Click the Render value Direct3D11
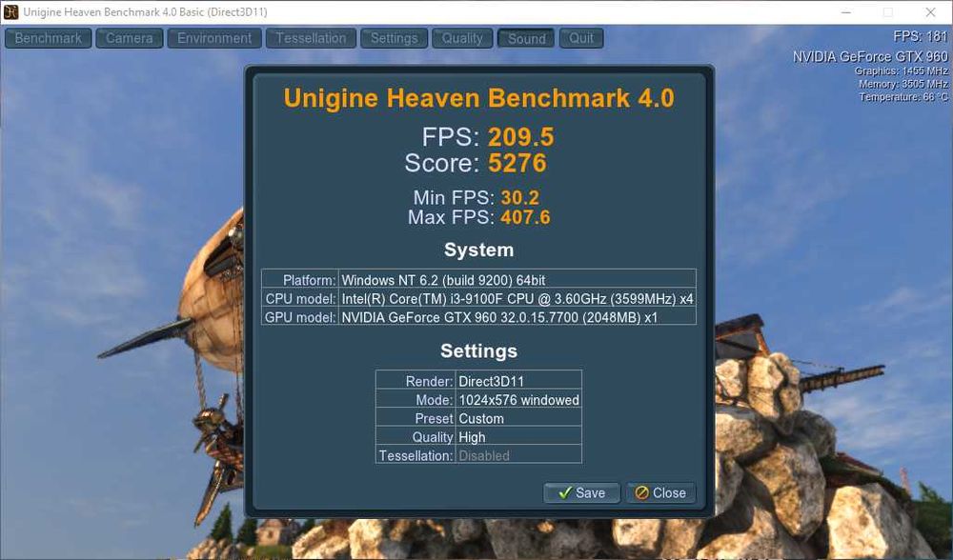Screen dimensions: 953x560 tap(491, 382)
